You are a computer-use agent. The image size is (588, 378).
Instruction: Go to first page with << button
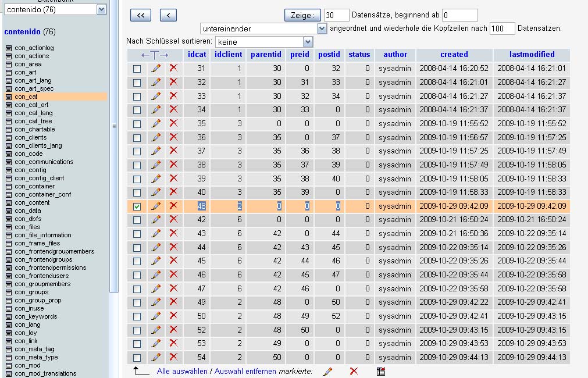point(141,16)
